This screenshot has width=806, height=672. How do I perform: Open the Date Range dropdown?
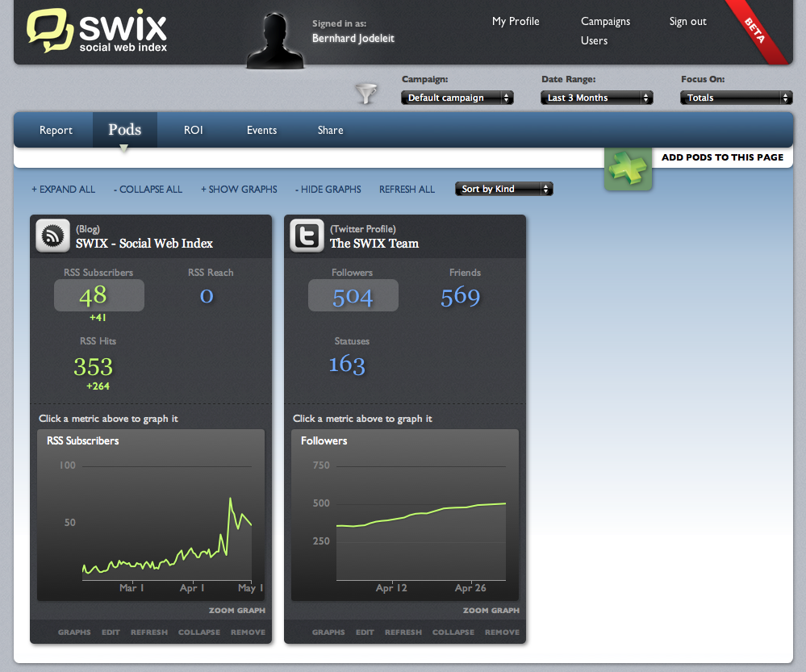597,98
